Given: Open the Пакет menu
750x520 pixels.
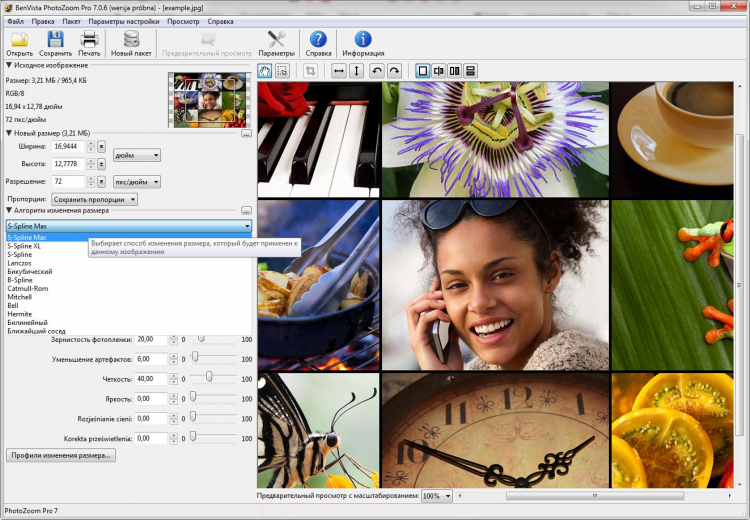Looking at the screenshot, I should (x=71, y=20).
